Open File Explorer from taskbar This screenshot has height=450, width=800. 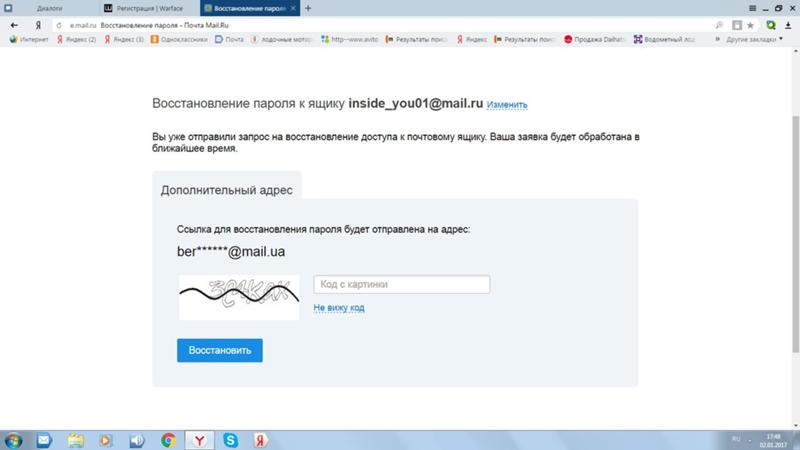[76, 440]
